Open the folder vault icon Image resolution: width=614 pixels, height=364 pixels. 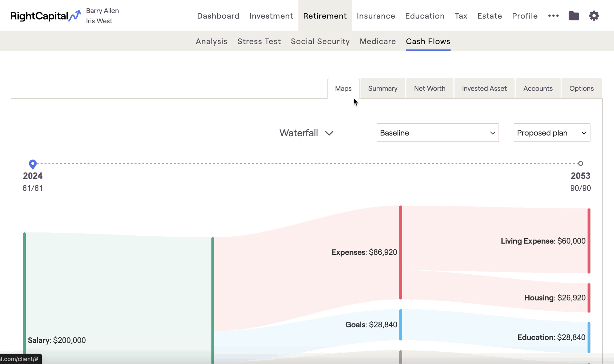[x=573, y=16]
